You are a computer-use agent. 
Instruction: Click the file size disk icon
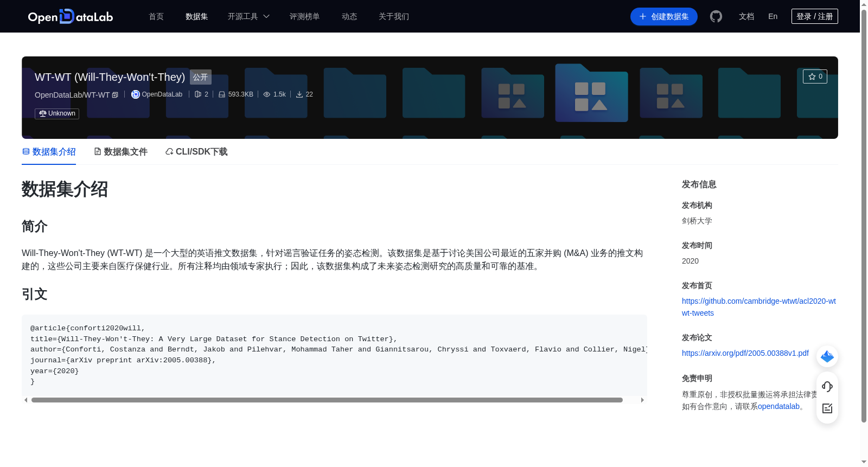pos(222,94)
